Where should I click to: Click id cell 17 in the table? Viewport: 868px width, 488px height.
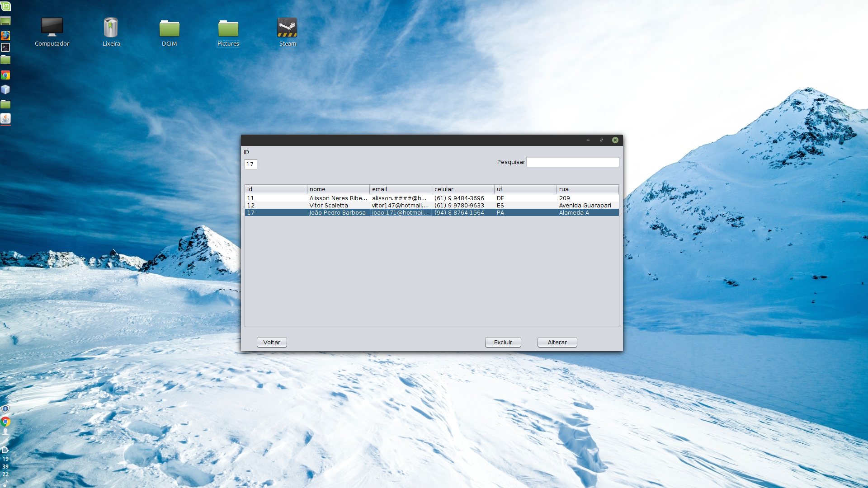pyautogui.click(x=276, y=212)
